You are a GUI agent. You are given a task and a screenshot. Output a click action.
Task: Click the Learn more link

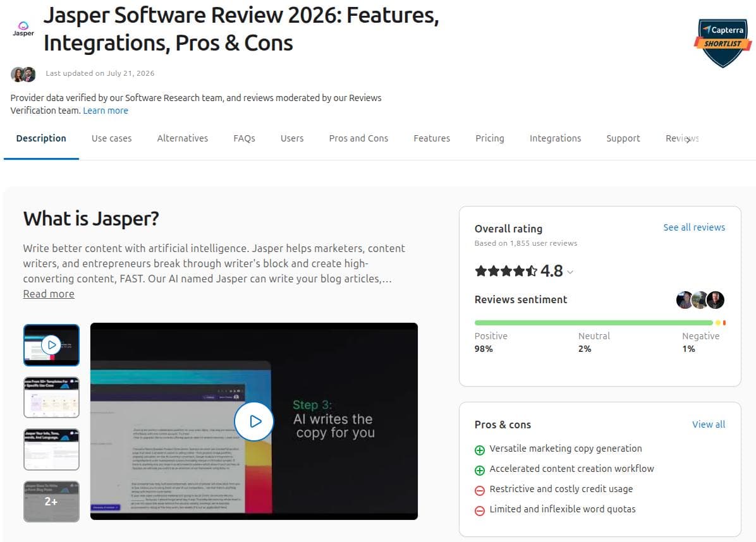[x=106, y=111]
